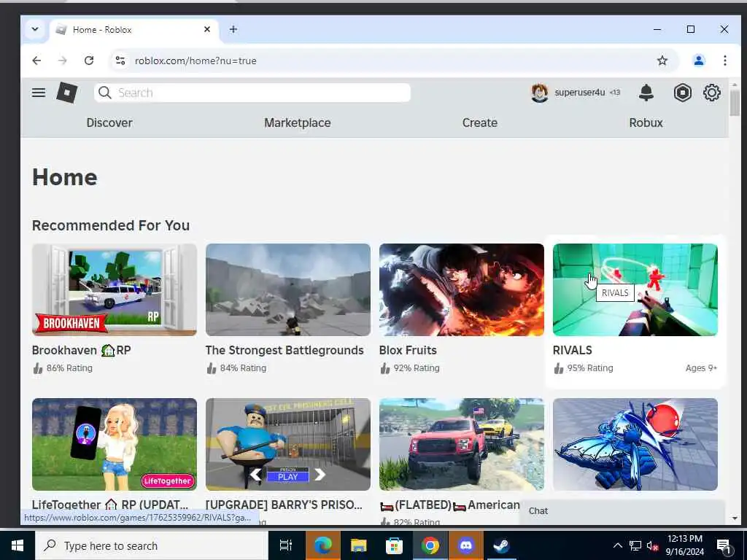Click the Brookhaven RP title link
Screen dimensions: 747x560
(82, 350)
